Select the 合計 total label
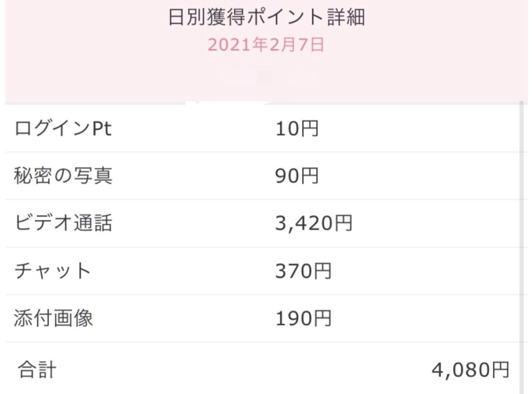Screen dimensions: 532x394 (36, 370)
